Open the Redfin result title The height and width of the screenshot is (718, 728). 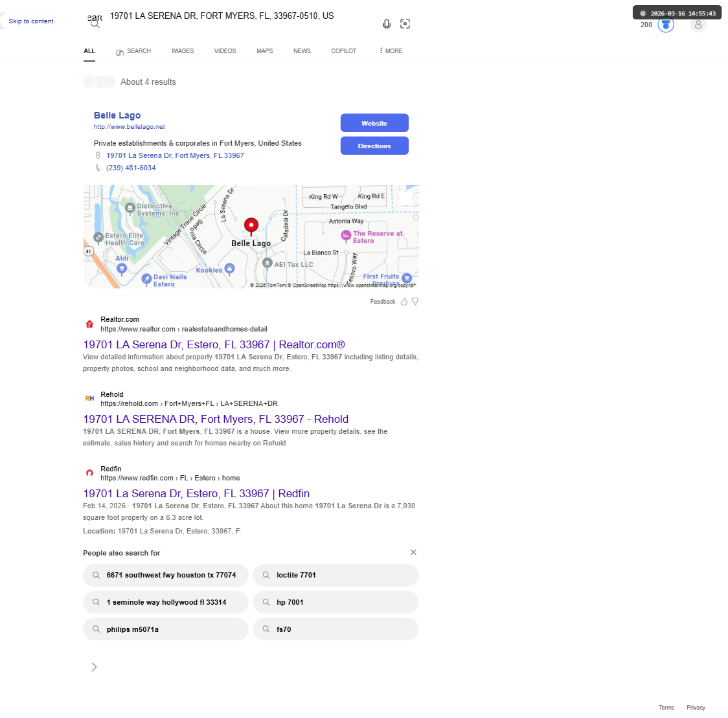pos(196,493)
